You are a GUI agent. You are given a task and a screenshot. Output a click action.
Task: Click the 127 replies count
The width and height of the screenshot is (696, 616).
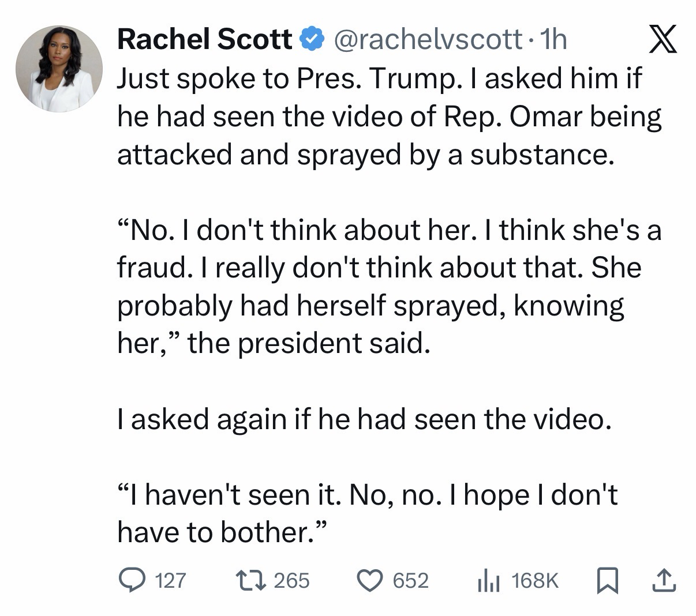point(171,580)
